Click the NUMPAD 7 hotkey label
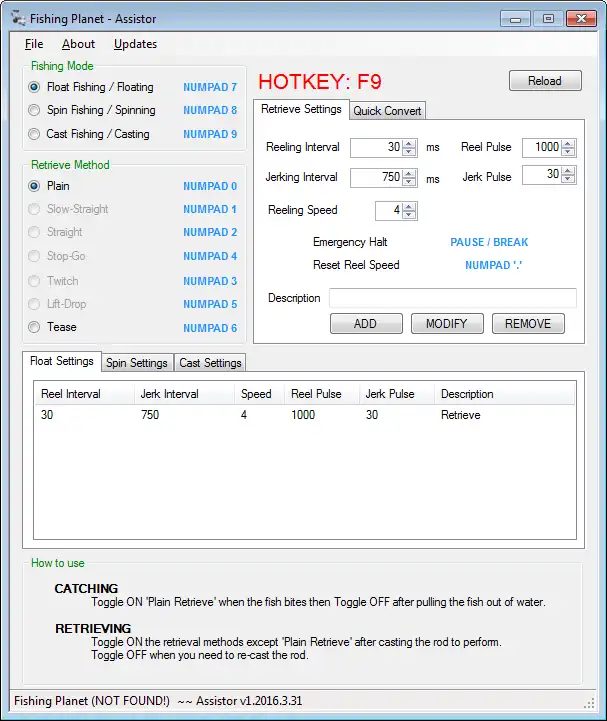 210,87
